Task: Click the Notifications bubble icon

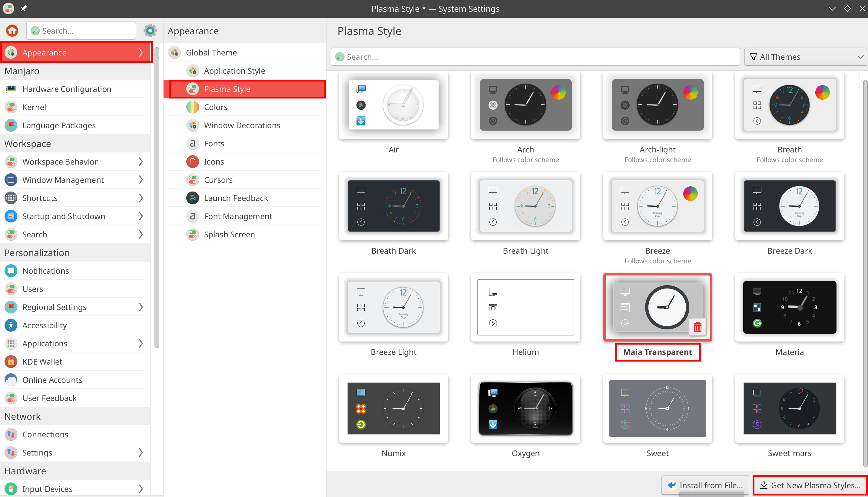Action: [11, 271]
